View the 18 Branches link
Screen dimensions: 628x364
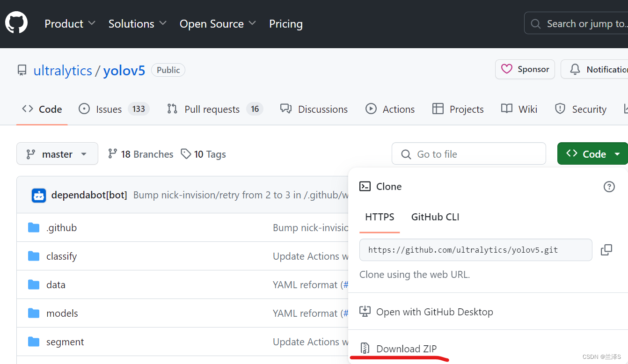(x=140, y=154)
